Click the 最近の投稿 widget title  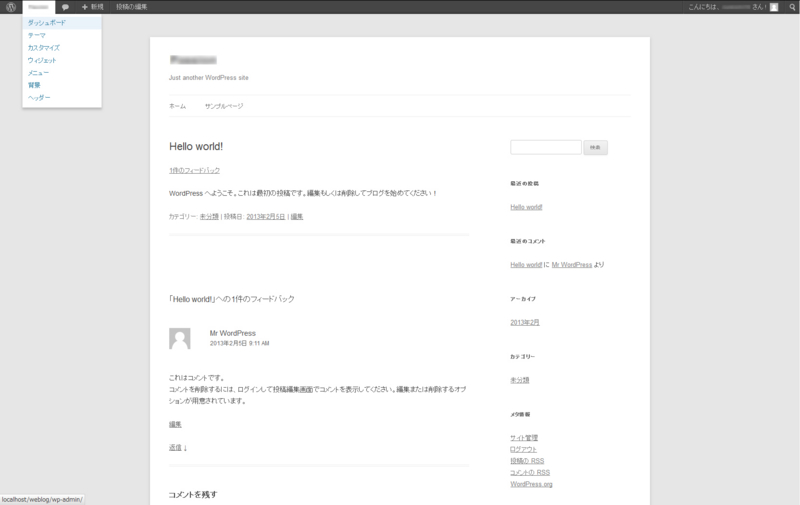pyautogui.click(x=524, y=183)
